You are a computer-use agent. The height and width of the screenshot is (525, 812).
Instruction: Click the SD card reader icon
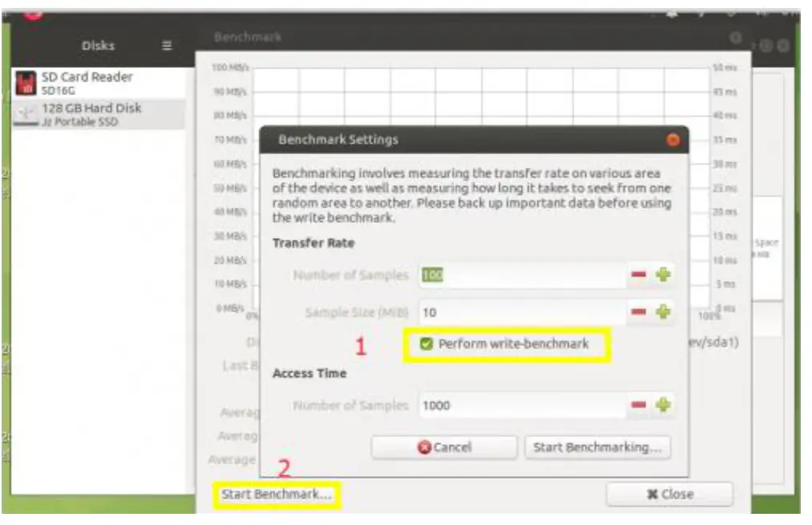tap(26, 83)
